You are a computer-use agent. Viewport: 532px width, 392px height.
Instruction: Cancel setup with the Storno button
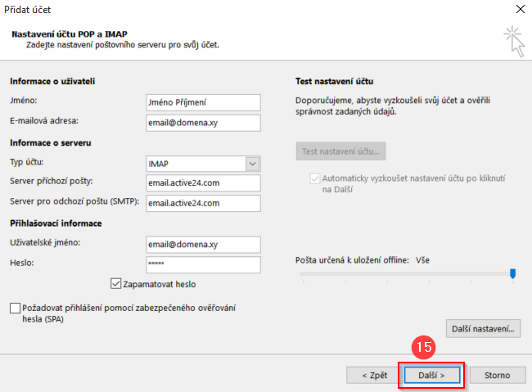coord(498,376)
